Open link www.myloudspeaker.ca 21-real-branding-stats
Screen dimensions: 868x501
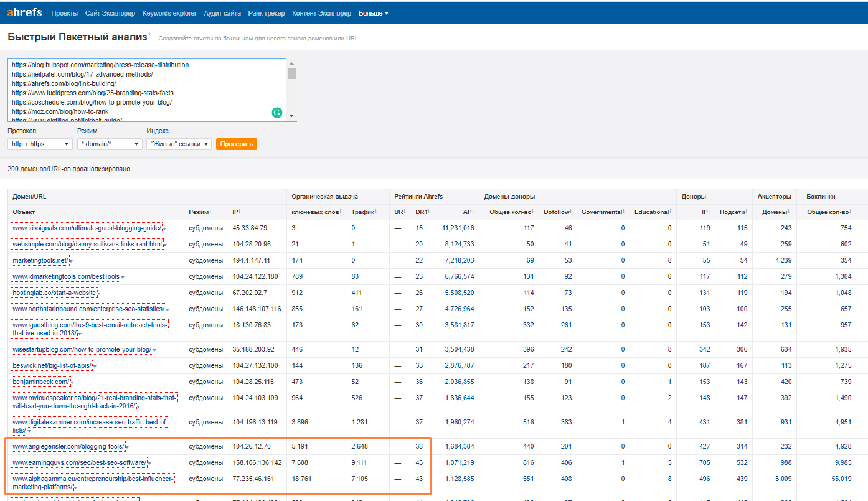pos(95,402)
